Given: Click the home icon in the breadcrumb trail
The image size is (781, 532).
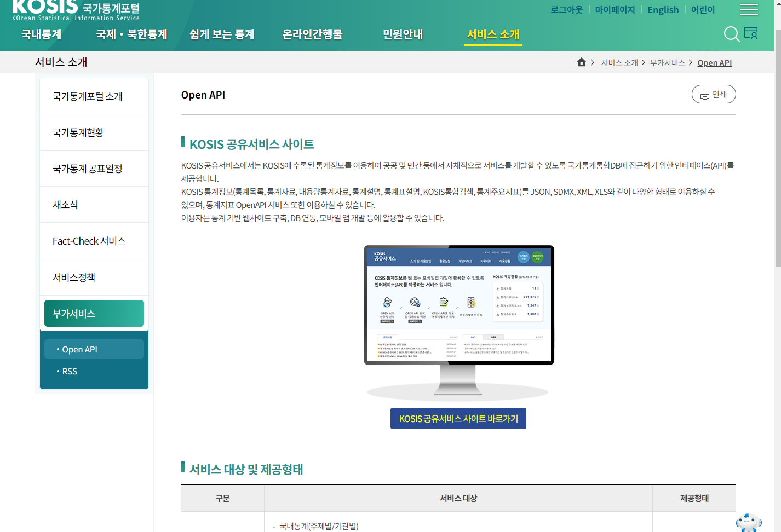Looking at the screenshot, I should (581, 62).
